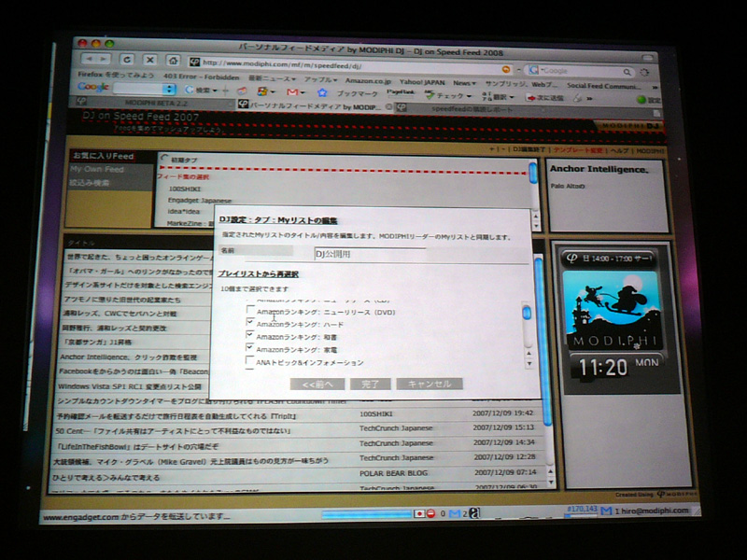Click the orange RSS feed icon in address bar
Image resolution: width=747 pixels, height=560 pixels.
point(506,69)
